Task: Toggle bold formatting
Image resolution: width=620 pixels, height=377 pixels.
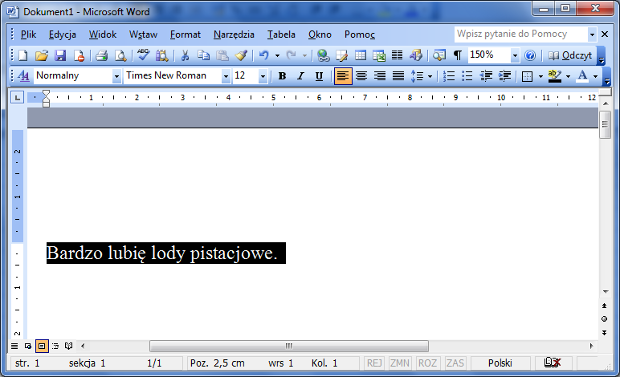Action: [x=282, y=76]
